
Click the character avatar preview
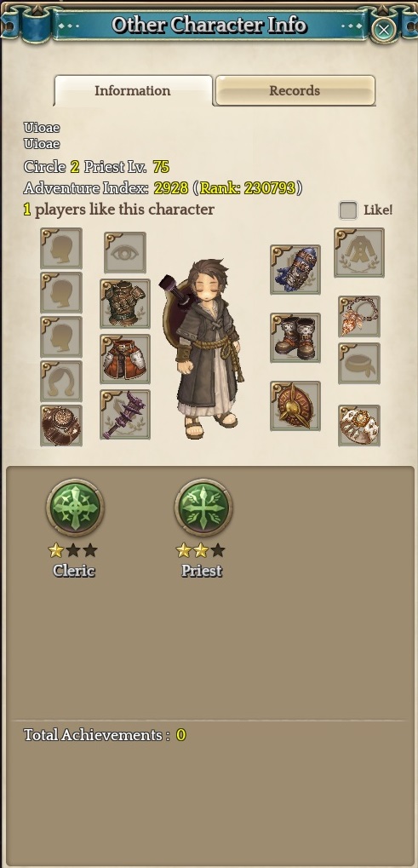(x=203, y=348)
